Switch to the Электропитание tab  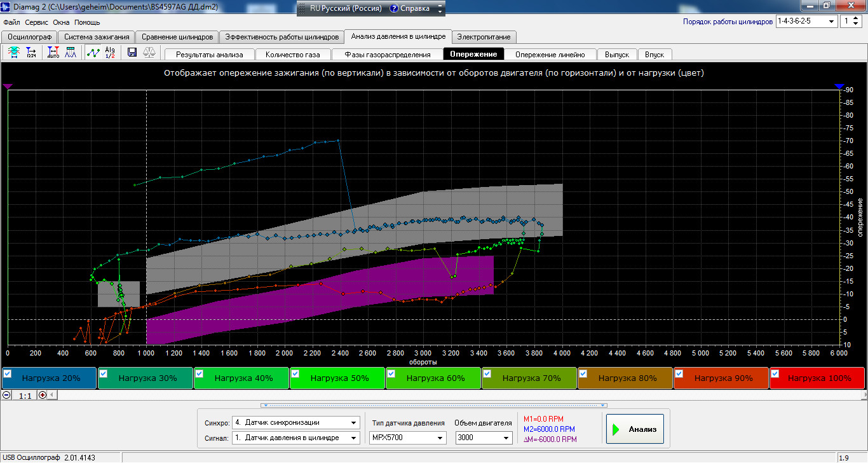coord(484,37)
